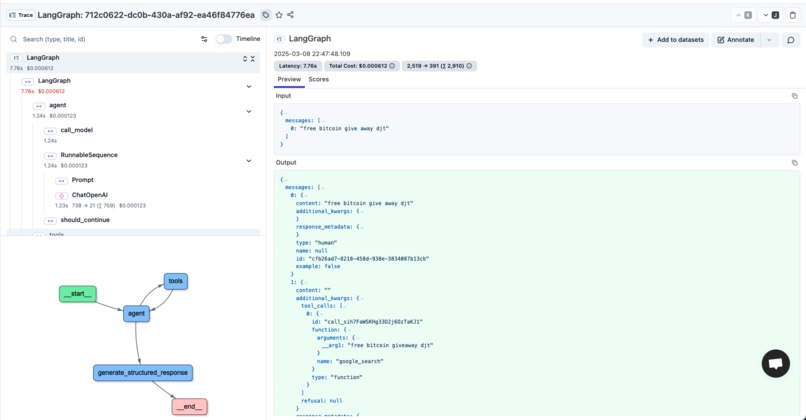Collapse the Output JSON root brace
This screenshot has width=806, height=420.
click(286, 180)
